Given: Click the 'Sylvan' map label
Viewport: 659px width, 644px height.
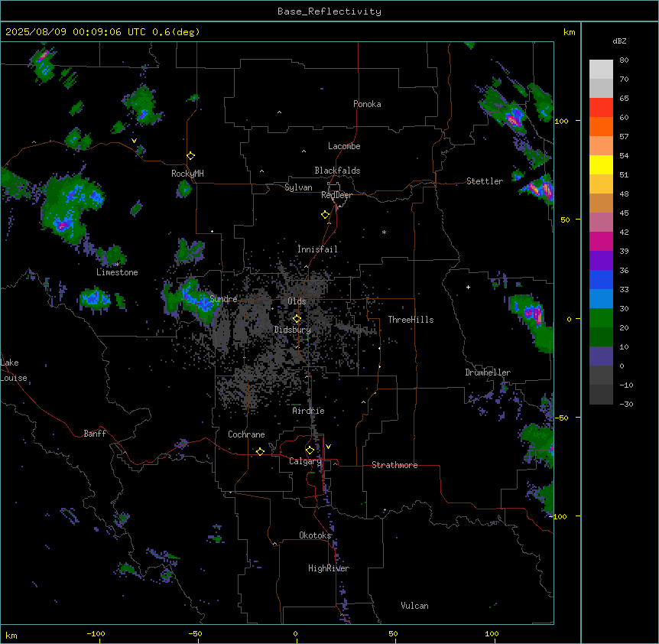Looking at the screenshot, I should 298,187.
